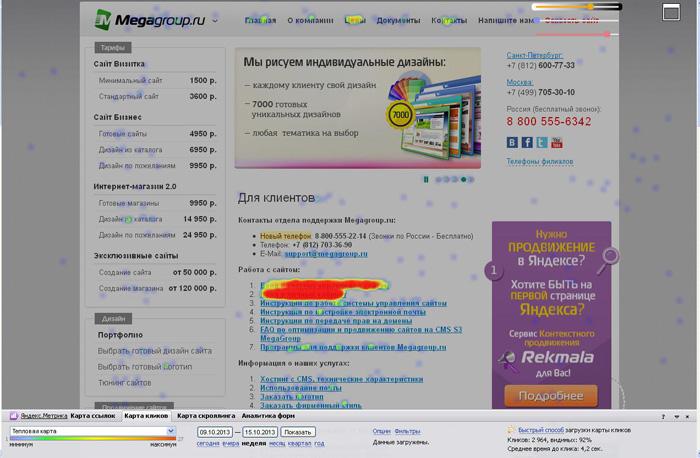Click the support@megagroup.ru email link
This screenshot has height=458, width=700.
tap(326, 254)
